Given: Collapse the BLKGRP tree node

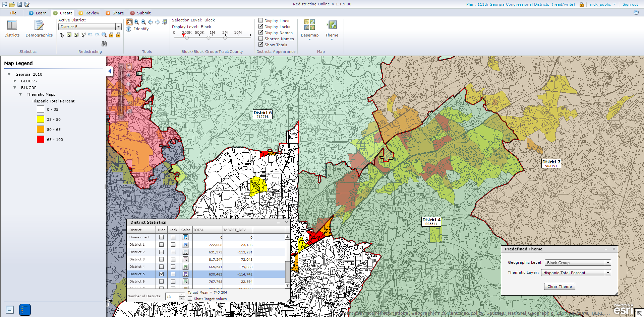Looking at the screenshot, I should tap(14, 87).
